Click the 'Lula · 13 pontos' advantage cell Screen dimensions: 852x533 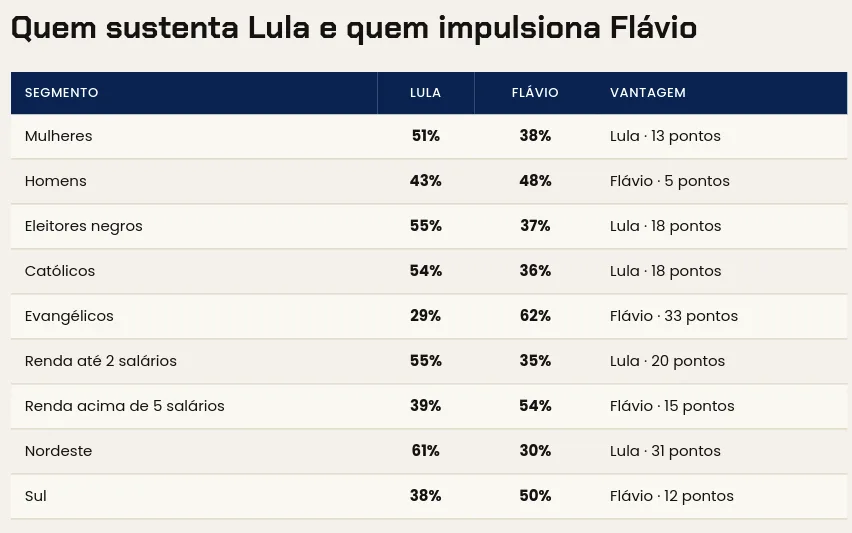665,136
